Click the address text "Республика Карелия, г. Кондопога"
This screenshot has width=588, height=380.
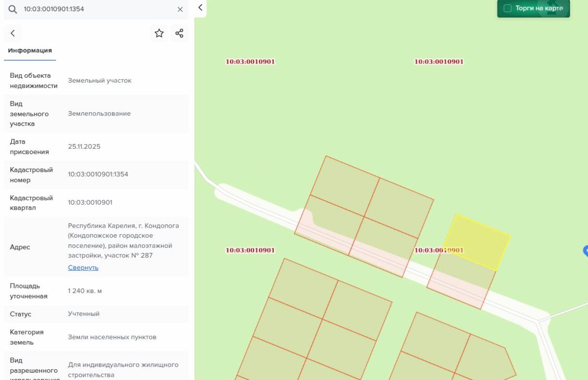tap(123, 226)
